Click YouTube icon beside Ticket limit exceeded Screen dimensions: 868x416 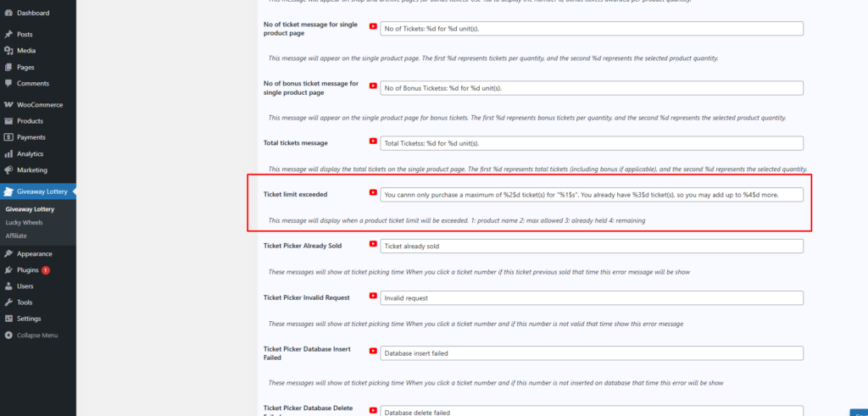coord(373,193)
